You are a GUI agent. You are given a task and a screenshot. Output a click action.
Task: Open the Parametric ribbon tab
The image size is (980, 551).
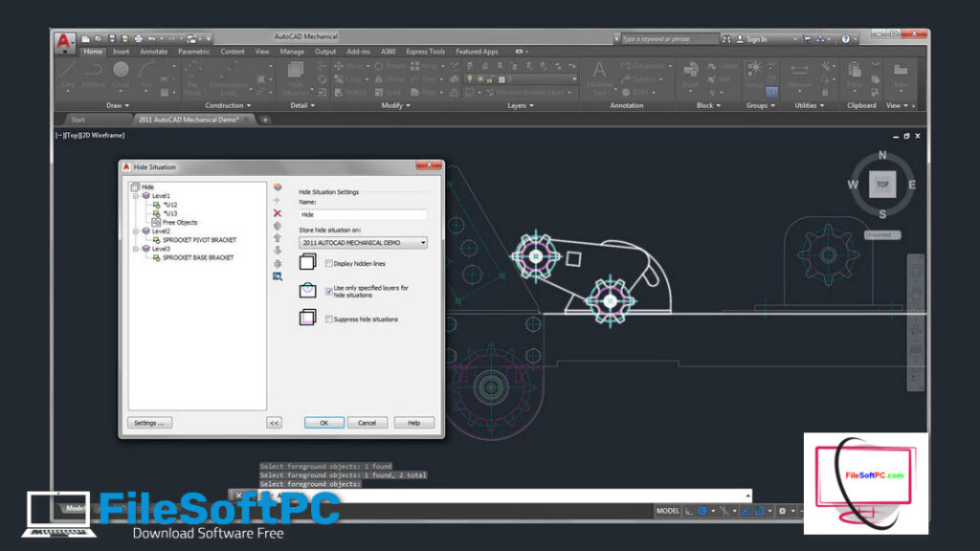coord(193,52)
